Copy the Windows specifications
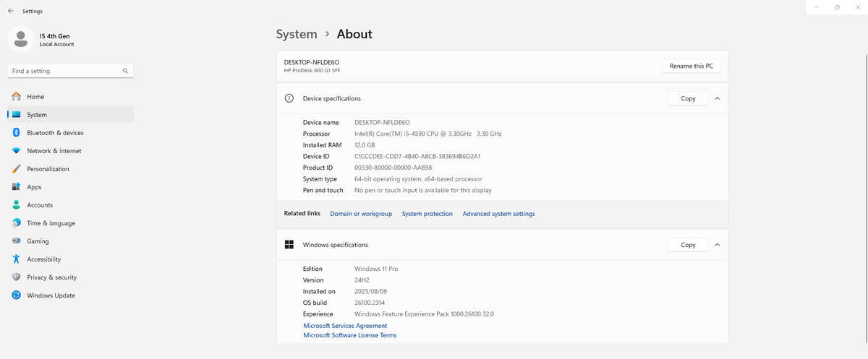This screenshot has height=359, width=868. (688, 245)
